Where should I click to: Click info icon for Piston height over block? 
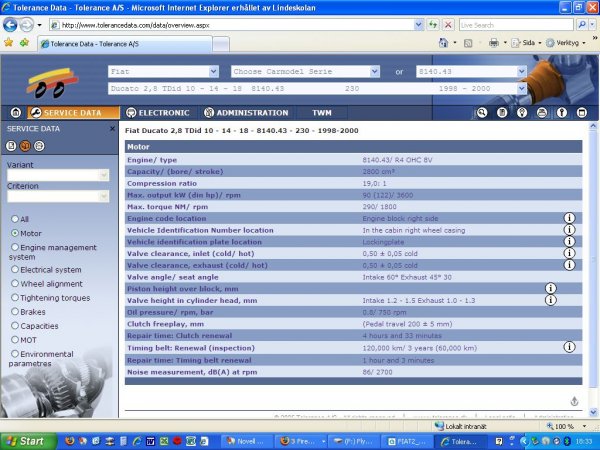(550, 288)
